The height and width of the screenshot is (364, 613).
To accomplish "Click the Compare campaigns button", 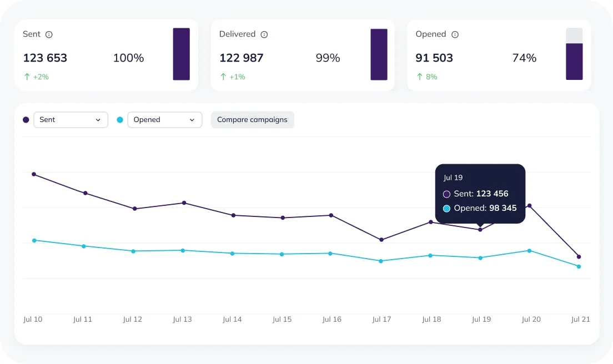I will (252, 119).
